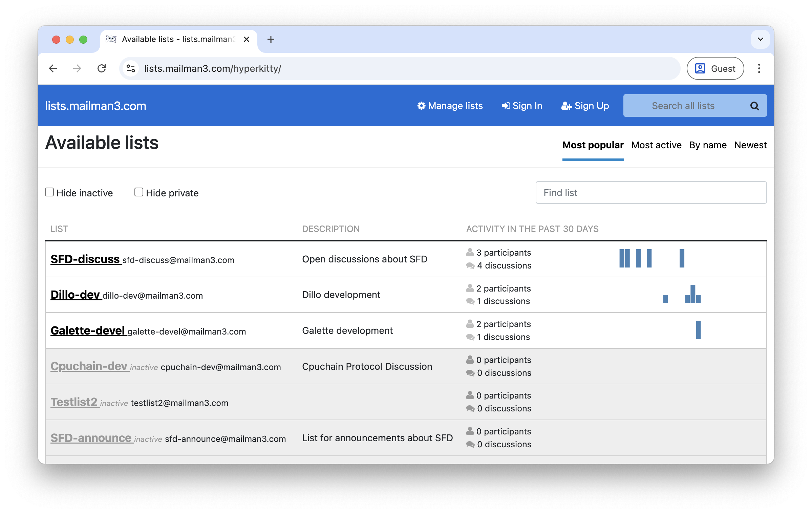The width and height of the screenshot is (812, 514).
Task: Open the browser tab list chevron
Action: point(760,39)
